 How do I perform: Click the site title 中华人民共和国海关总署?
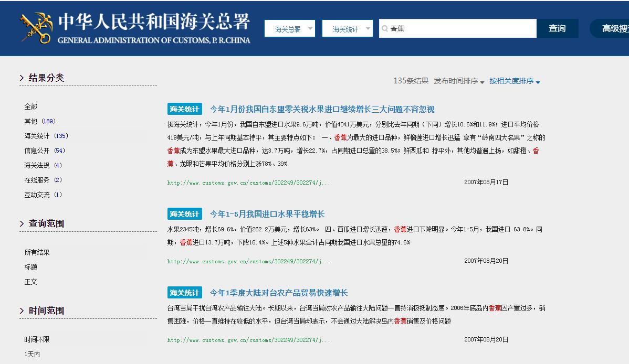[154, 22]
